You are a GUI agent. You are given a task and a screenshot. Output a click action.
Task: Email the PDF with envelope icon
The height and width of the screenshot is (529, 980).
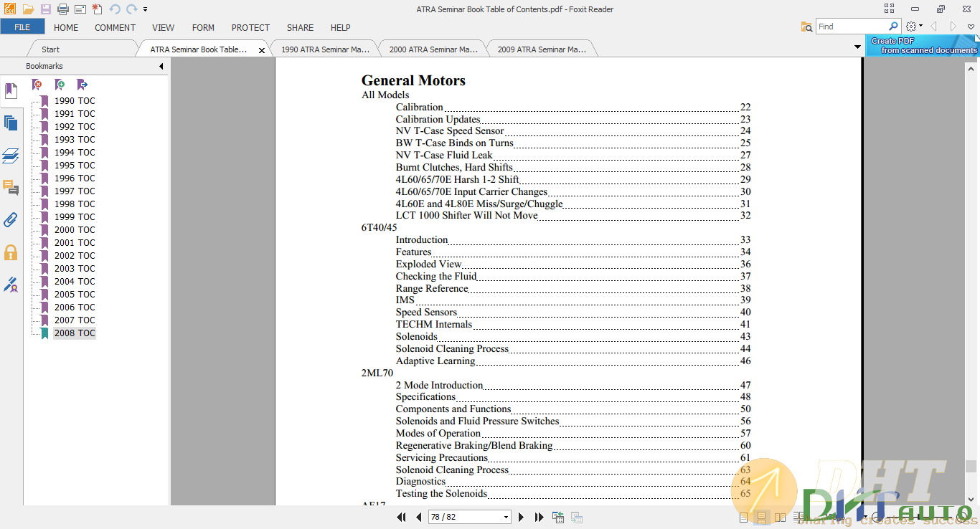80,9
